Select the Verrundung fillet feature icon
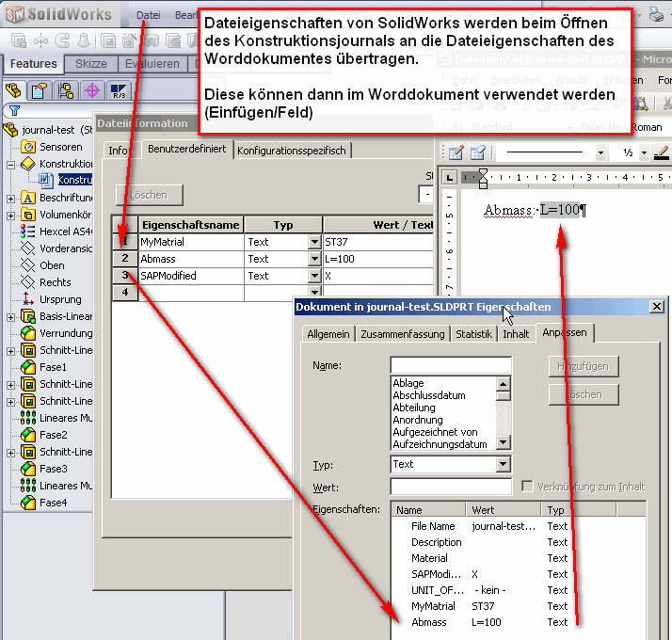This screenshot has width=672, height=640. click(28, 333)
